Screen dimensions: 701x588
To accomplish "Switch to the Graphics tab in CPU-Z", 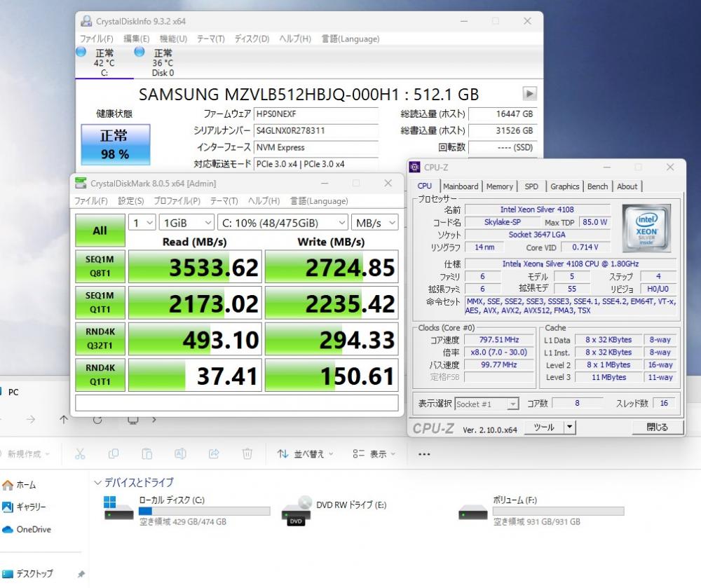I will coord(564,186).
